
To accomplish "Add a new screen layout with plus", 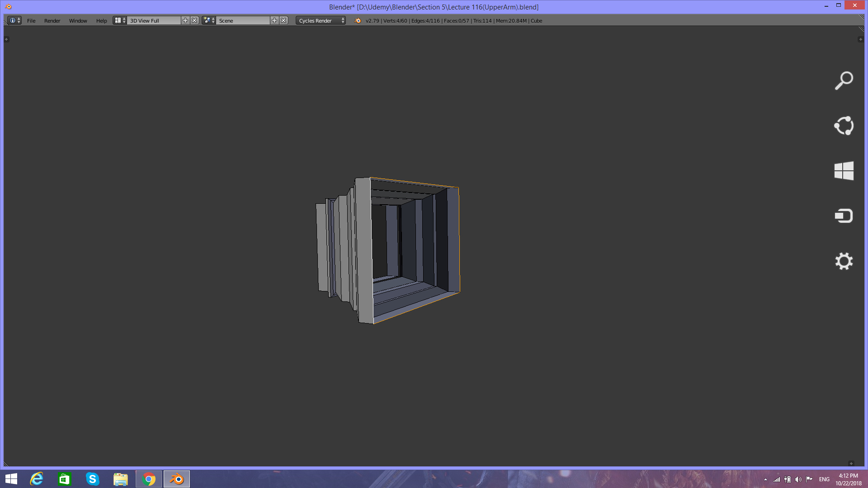I will pos(185,20).
